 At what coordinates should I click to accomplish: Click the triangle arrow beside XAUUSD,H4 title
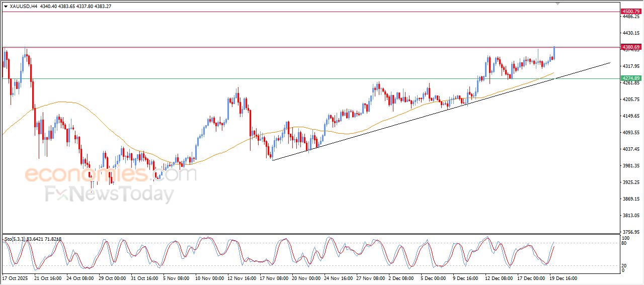click(6, 6)
